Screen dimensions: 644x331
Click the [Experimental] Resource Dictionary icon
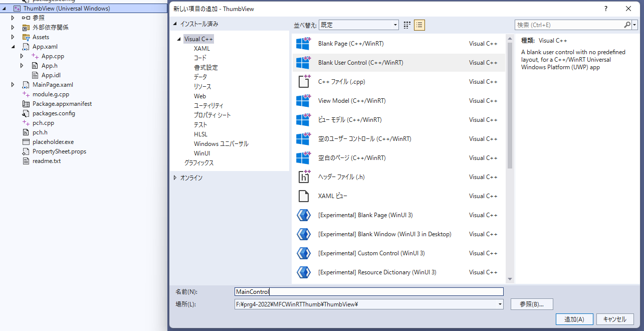click(x=304, y=272)
